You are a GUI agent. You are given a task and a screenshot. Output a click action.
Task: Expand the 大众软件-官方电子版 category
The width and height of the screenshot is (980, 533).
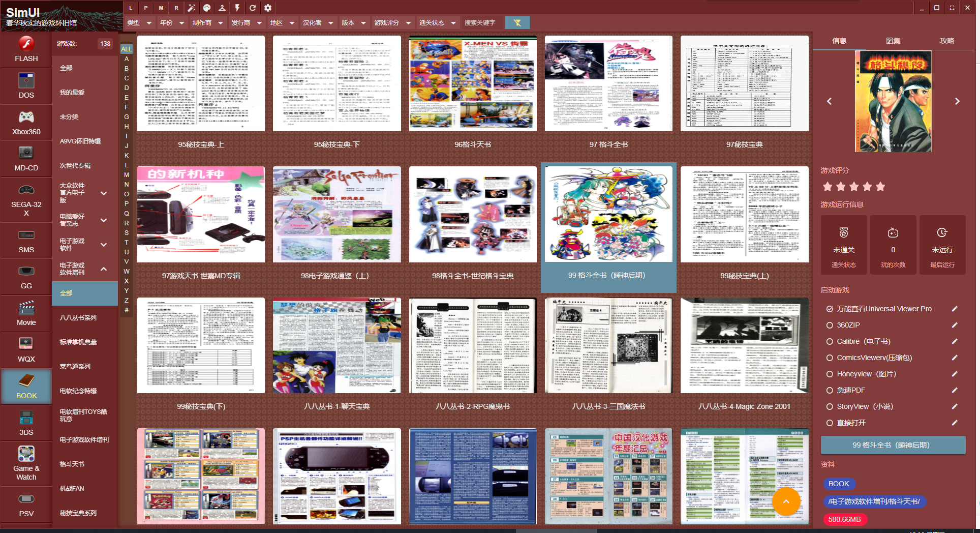pyautogui.click(x=104, y=193)
